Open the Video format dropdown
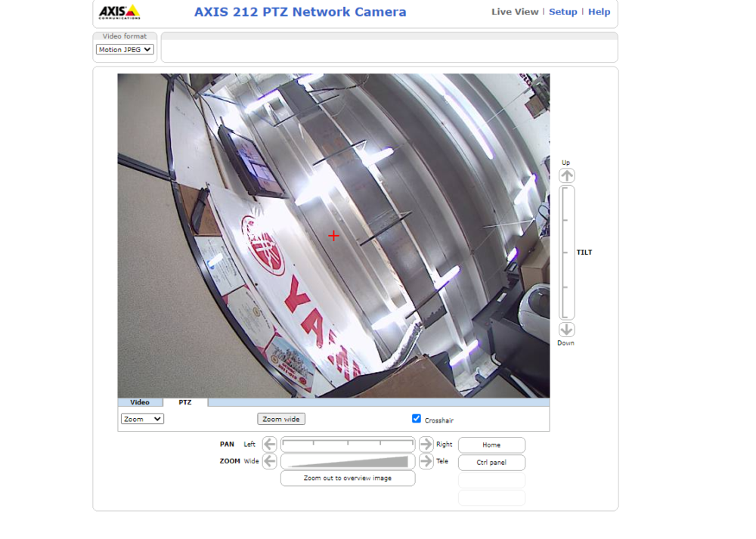The height and width of the screenshot is (539, 756). tap(125, 50)
